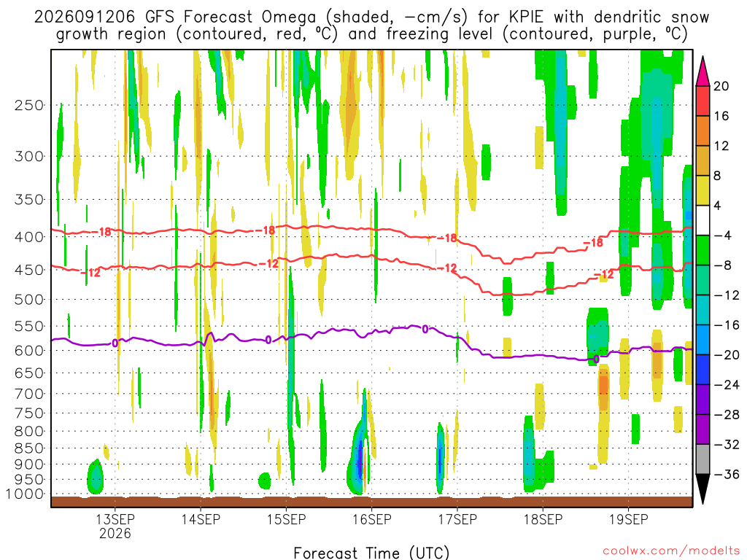Click the yellow colorbar segment above 4

click(703, 190)
